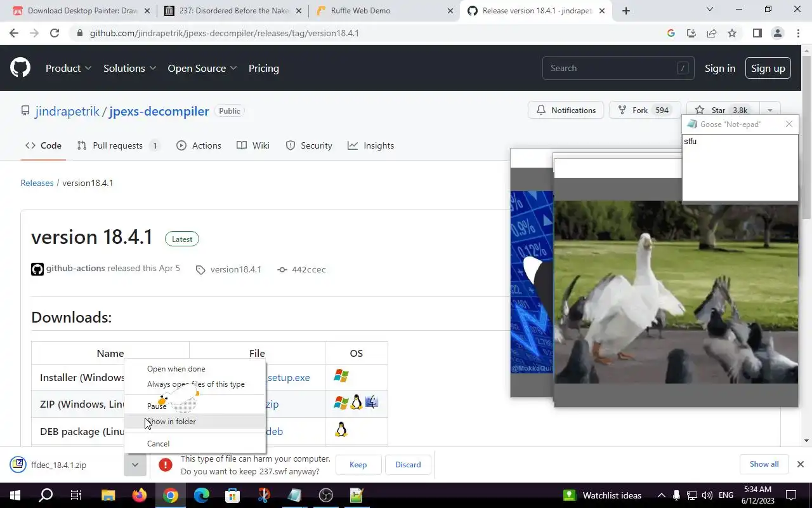Open the Pricing link
Screen dimensions: 812x508
click(x=263, y=68)
